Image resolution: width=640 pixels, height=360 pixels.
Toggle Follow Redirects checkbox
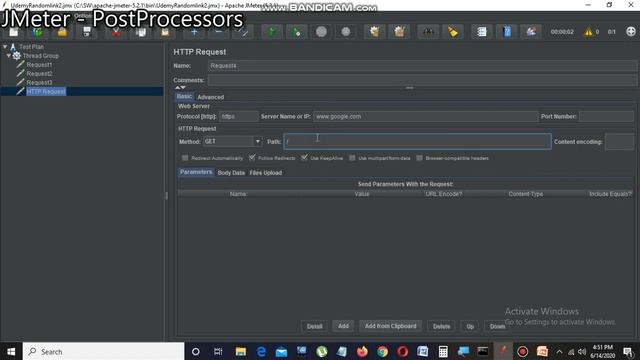click(252, 158)
